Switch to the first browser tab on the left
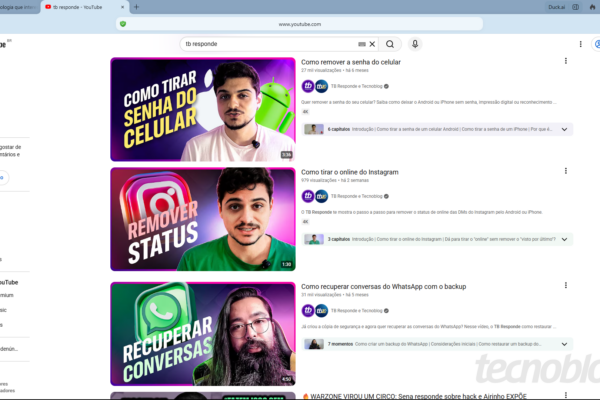The height and width of the screenshot is (400, 600). point(19,7)
